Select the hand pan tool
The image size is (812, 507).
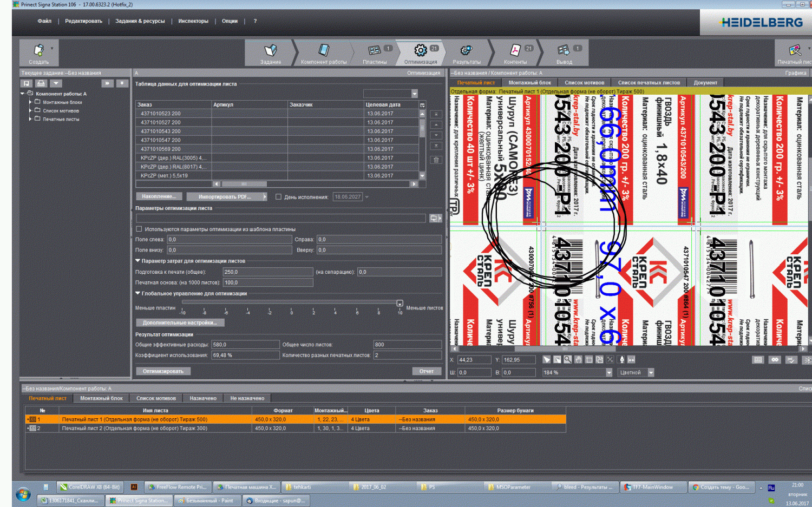pos(578,359)
